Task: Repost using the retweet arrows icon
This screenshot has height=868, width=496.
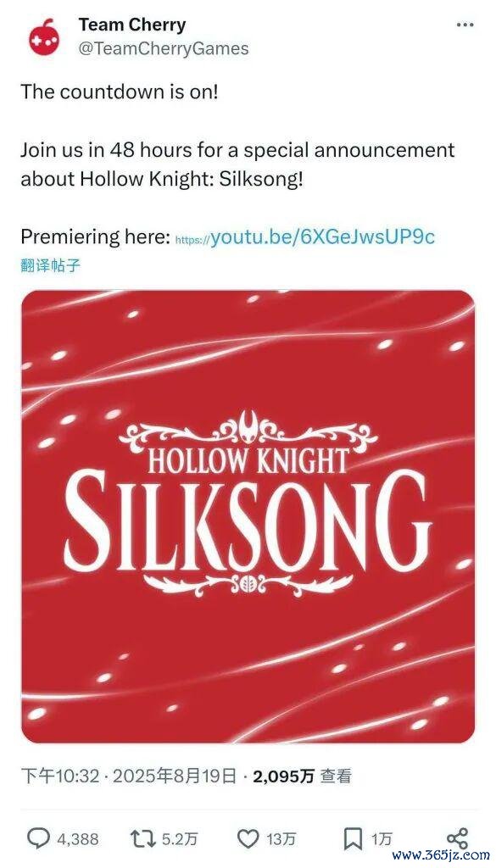Action: click(x=142, y=838)
